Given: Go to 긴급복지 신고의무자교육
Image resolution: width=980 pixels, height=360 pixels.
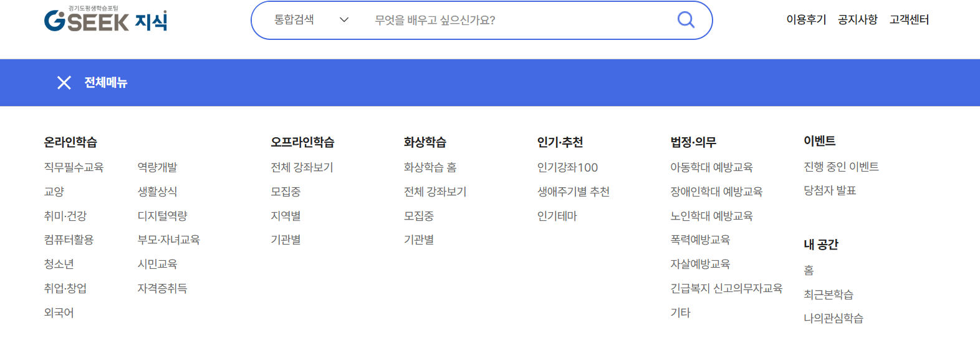Looking at the screenshot, I should [x=727, y=288].
